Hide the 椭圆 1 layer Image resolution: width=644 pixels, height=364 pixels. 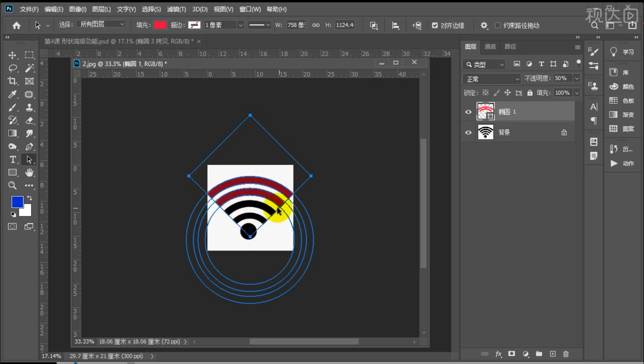[468, 112]
